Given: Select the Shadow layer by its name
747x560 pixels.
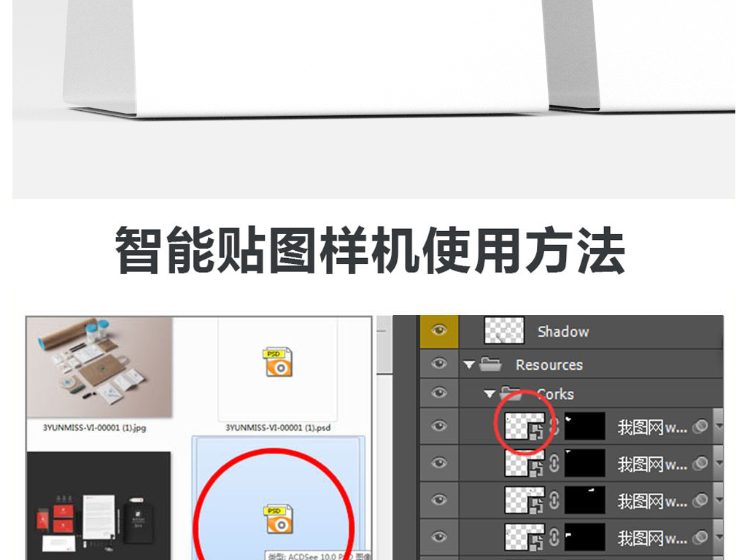Looking at the screenshot, I should (x=563, y=331).
